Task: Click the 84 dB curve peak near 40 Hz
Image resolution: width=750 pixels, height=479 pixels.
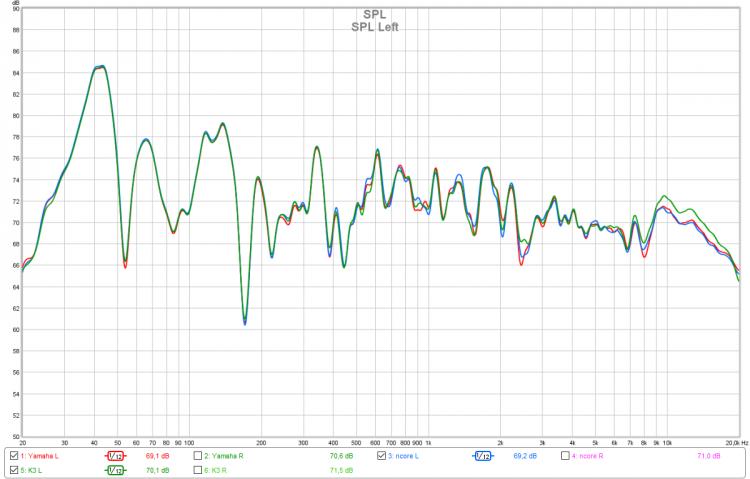Action: (100, 67)
